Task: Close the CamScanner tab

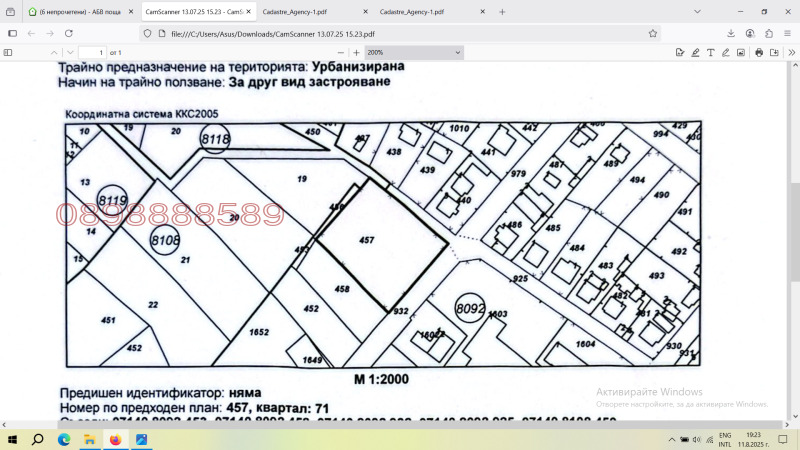Action: click(x=248, y=11)
